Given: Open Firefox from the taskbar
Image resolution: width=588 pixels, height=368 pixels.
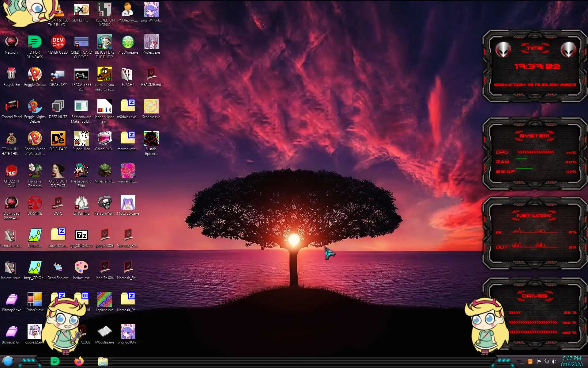Looking at the screenshot, I should [x=79, y=361].
